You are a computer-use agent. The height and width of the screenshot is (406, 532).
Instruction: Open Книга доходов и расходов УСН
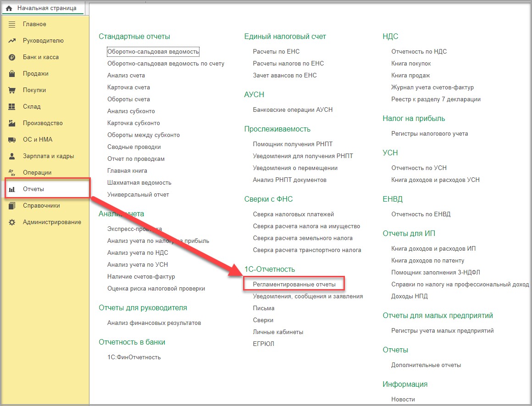click(435, 180)
